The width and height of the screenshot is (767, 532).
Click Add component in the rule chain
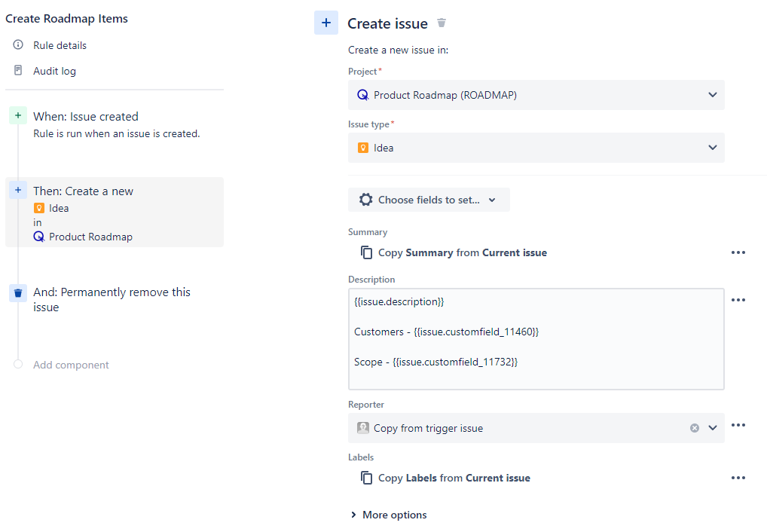pos(70,365)
